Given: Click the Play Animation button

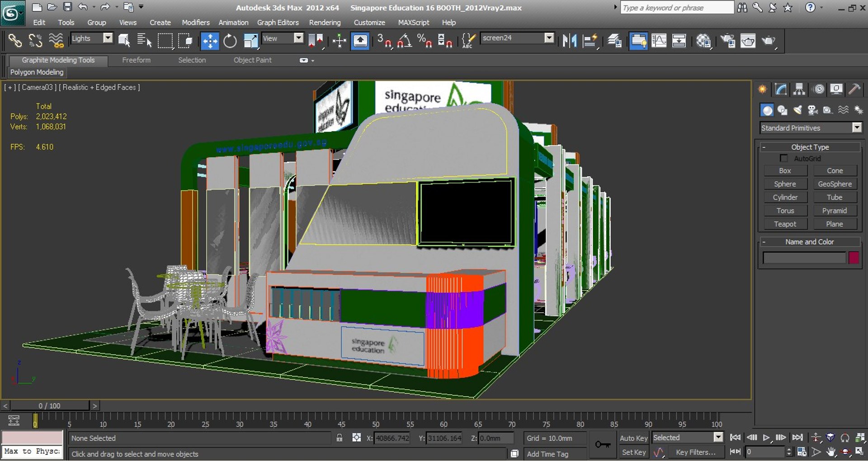Looking at the screenshot, I should tap(766, 437).
